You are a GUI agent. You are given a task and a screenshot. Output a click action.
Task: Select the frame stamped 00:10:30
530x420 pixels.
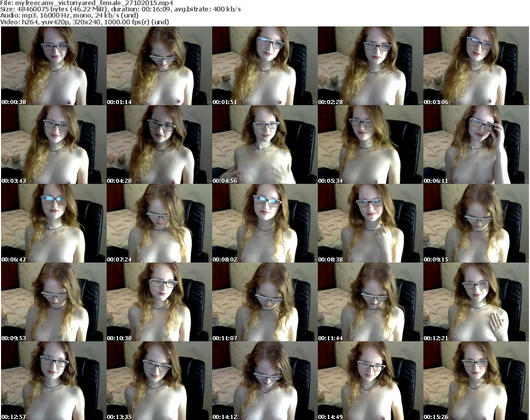coord(159,302)
